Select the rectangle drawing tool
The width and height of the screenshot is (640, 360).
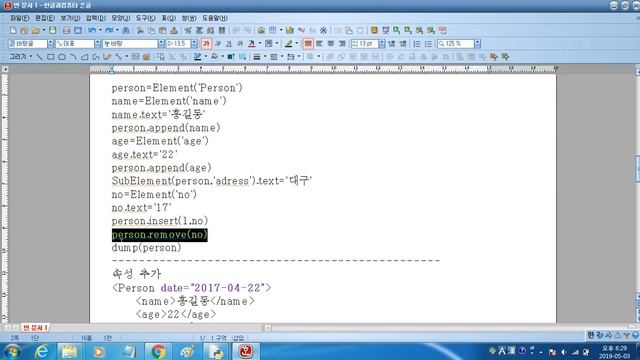pos(51,57)
